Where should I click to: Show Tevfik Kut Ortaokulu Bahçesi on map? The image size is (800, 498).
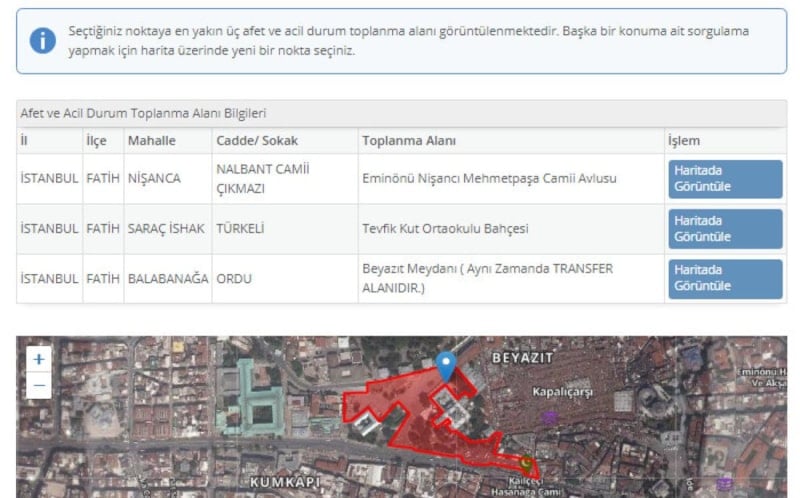(x=725, y=229)
